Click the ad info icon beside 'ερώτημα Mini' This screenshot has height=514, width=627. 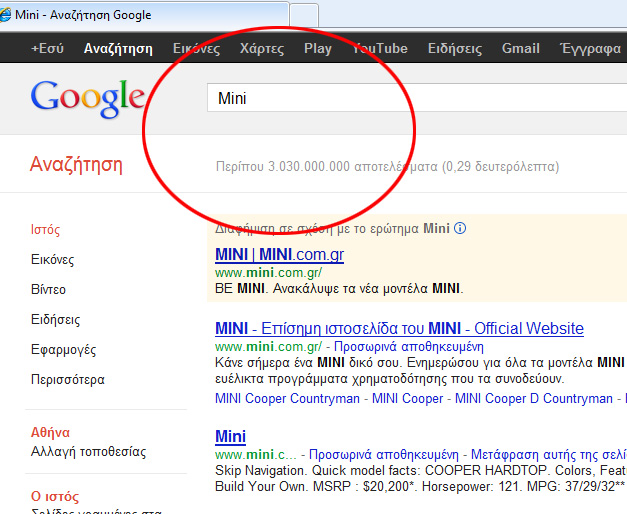tap(460, 228)
